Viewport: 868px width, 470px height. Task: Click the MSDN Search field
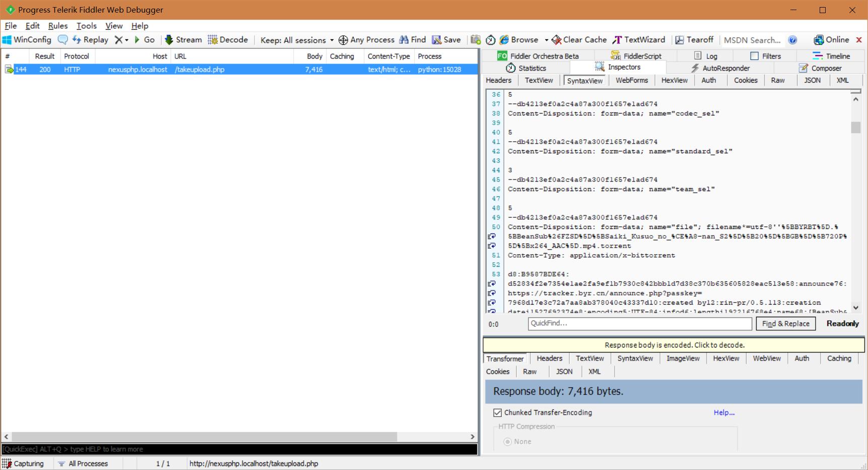pyautogui.click(x=753, y=40)
